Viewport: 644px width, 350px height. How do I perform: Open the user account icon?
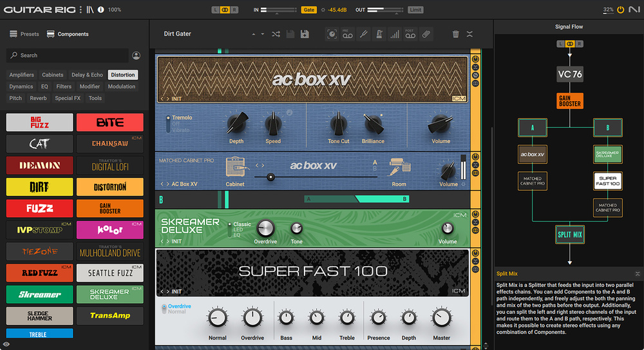(x=137, y=55)
